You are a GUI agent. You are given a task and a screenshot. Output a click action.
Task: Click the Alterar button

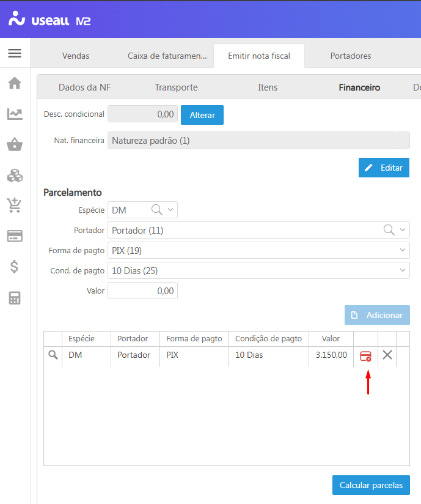tap(202, 115)
